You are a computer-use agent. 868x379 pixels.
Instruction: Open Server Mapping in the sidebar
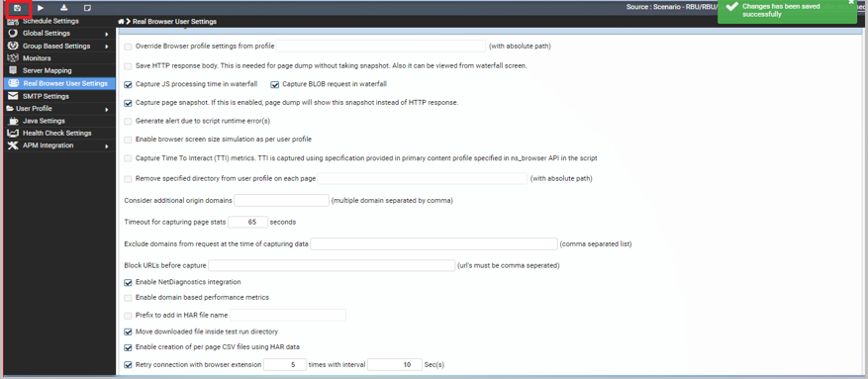pos(48,71)
